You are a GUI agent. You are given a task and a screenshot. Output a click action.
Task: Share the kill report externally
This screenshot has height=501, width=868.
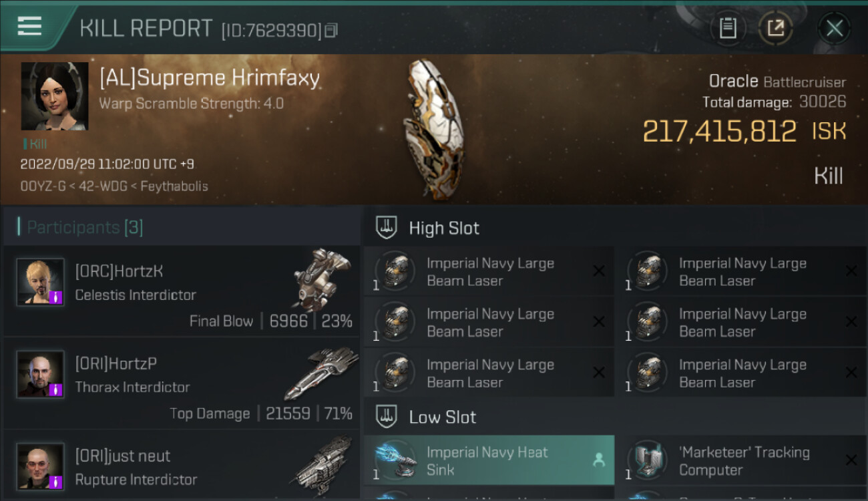pyautogui.click(x=775, y=28)
